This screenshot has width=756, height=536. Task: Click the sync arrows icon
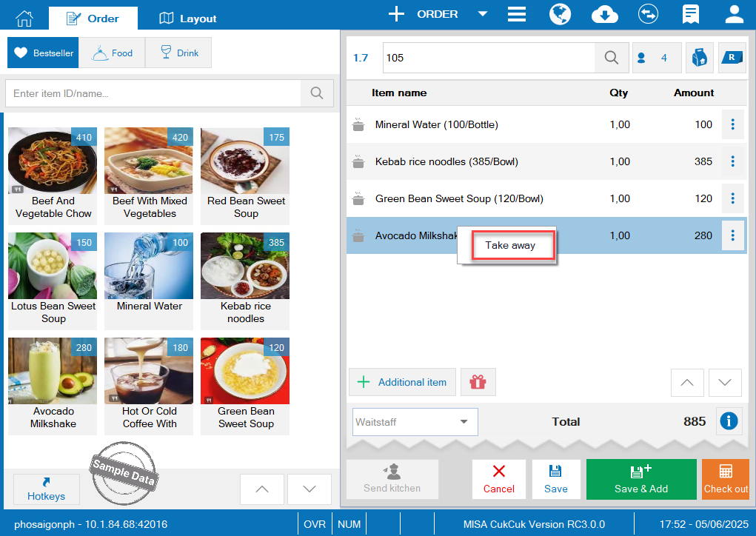(647, 14)
